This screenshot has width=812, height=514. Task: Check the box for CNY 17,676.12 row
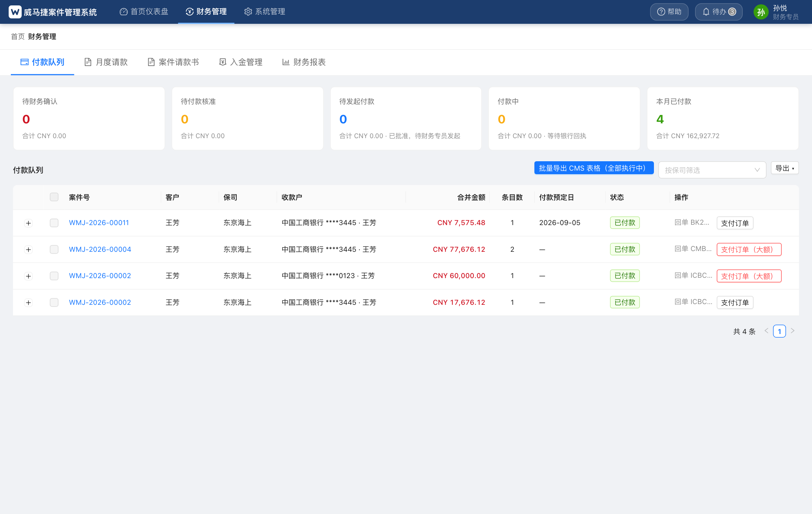[54, 302]
